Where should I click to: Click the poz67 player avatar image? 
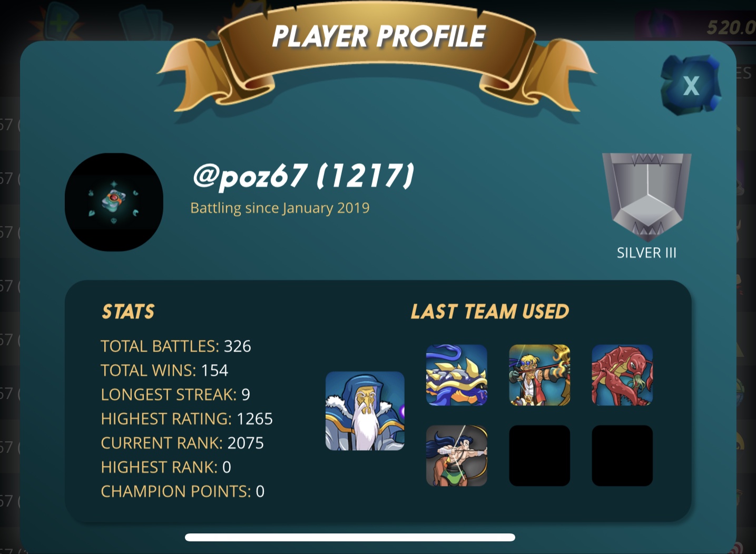(x=114, y=202)
